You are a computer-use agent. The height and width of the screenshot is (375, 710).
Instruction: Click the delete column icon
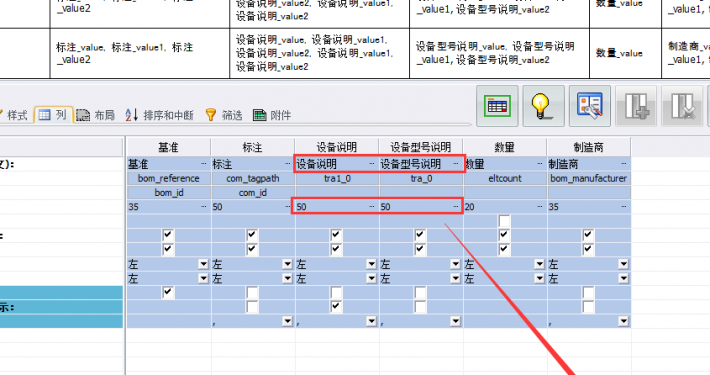tap(682, 106)
